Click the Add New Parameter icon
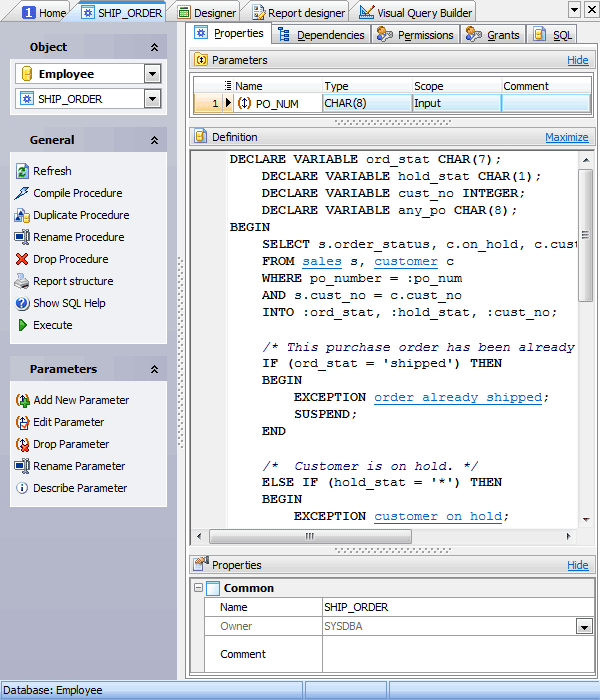 pos(23,400)
